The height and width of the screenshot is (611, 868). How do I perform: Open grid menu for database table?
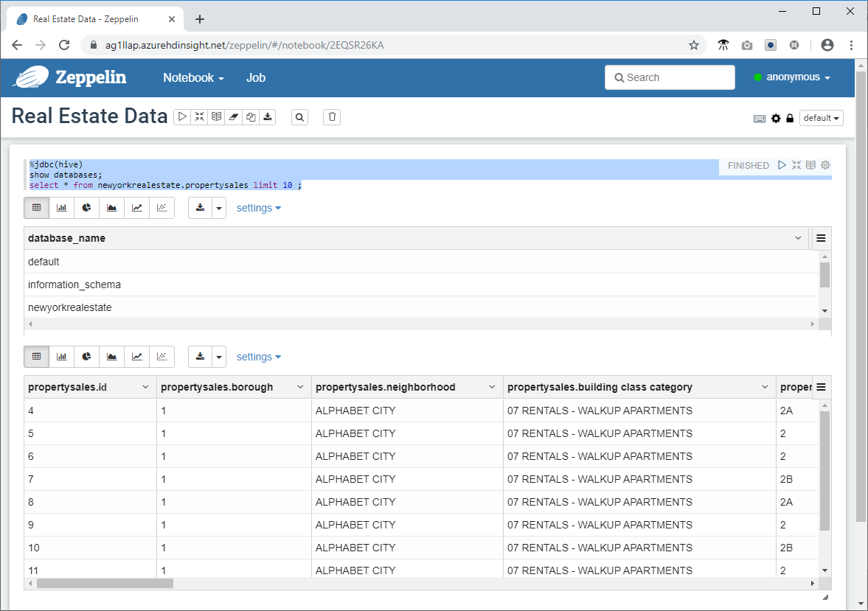(821, 238)
